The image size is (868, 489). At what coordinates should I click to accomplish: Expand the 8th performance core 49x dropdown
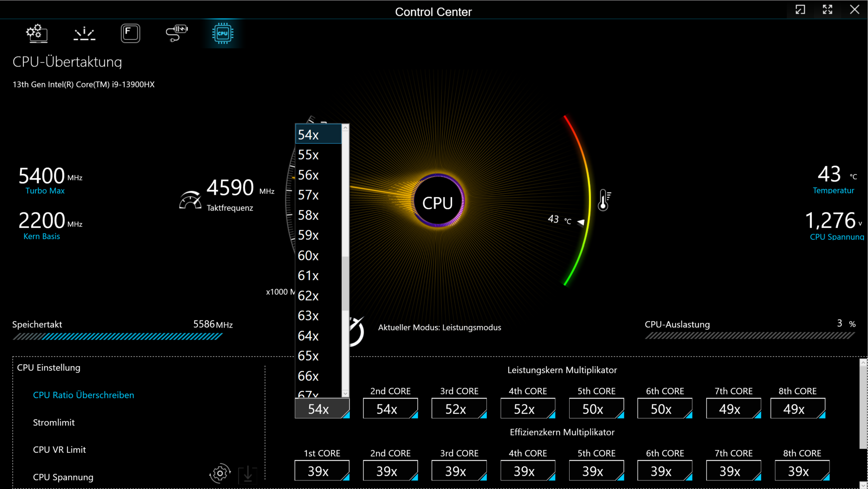click(797, 409)
